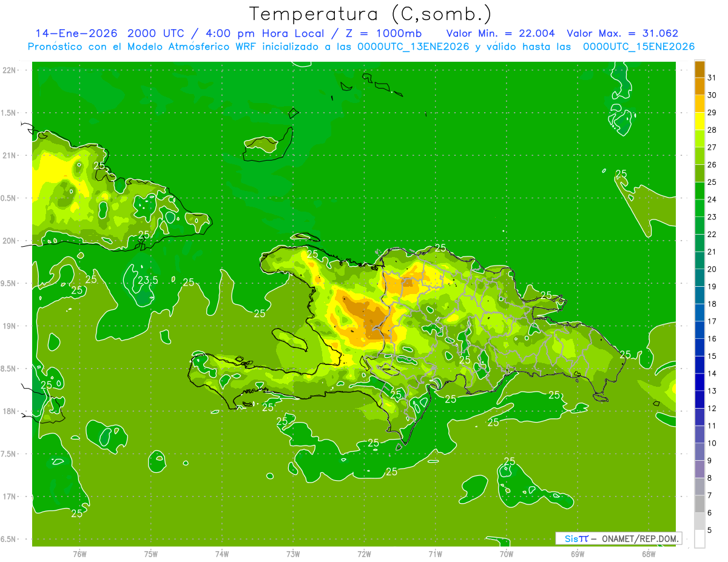
Task: Click the '18N' latitude axis label
Action: coord(9,412)
